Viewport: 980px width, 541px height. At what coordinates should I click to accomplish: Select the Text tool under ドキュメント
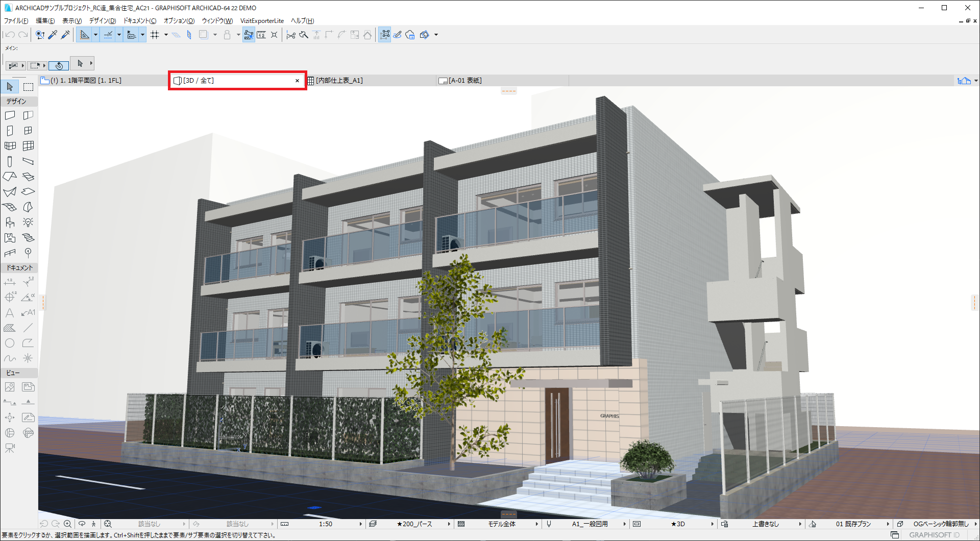(9, 312)
